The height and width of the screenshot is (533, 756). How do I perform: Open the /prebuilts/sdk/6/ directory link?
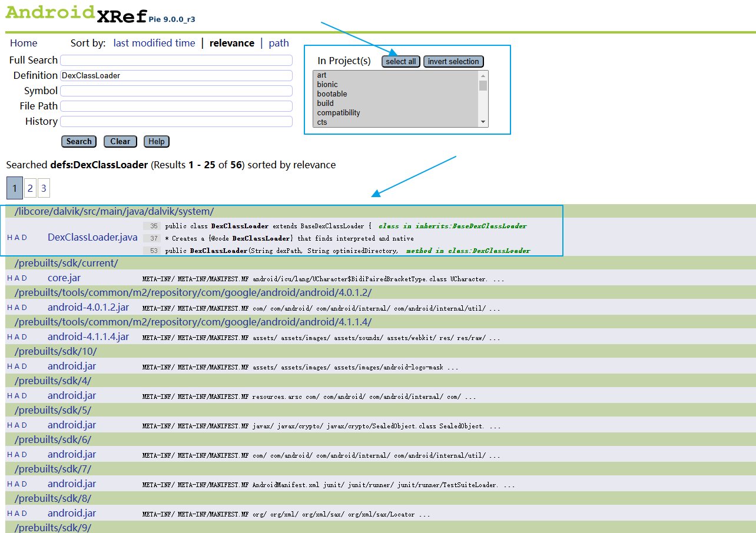pos(53,439)
